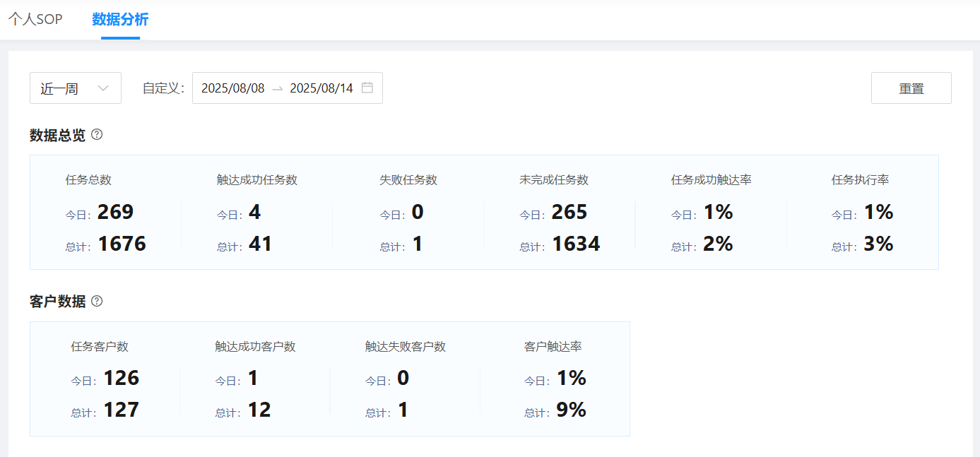The image size is (980, 457).
Task: Click today's unfinished tasks value 265
Action: (x=569, y=212)
